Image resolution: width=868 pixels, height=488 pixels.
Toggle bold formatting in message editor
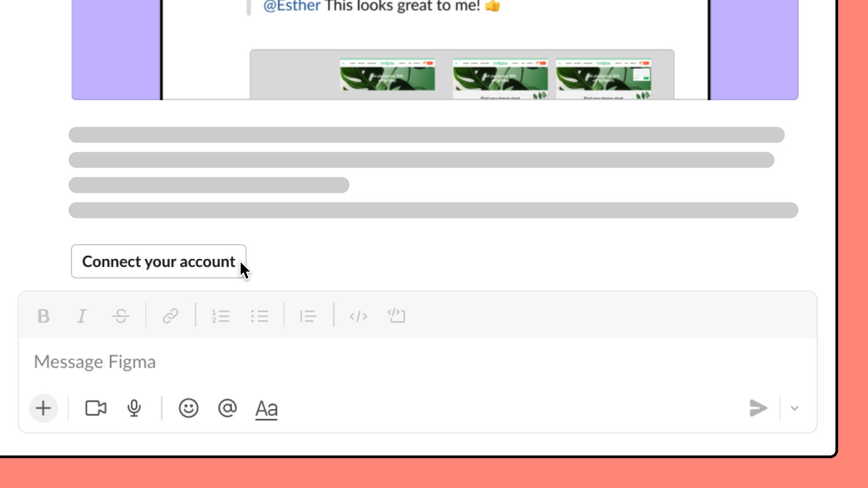(43, 315)
